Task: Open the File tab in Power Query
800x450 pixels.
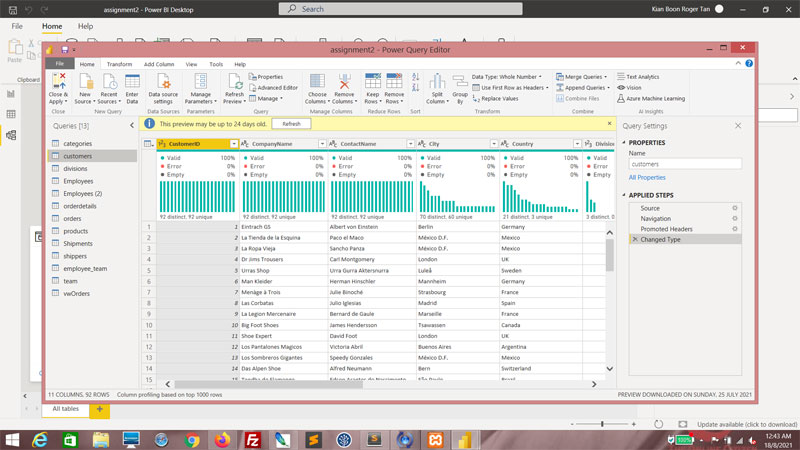Action: click(x=60, y=64)
